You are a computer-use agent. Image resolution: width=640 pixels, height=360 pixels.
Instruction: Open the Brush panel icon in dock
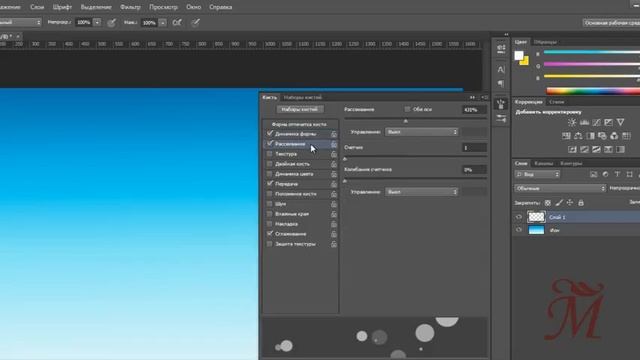point(501,104)
